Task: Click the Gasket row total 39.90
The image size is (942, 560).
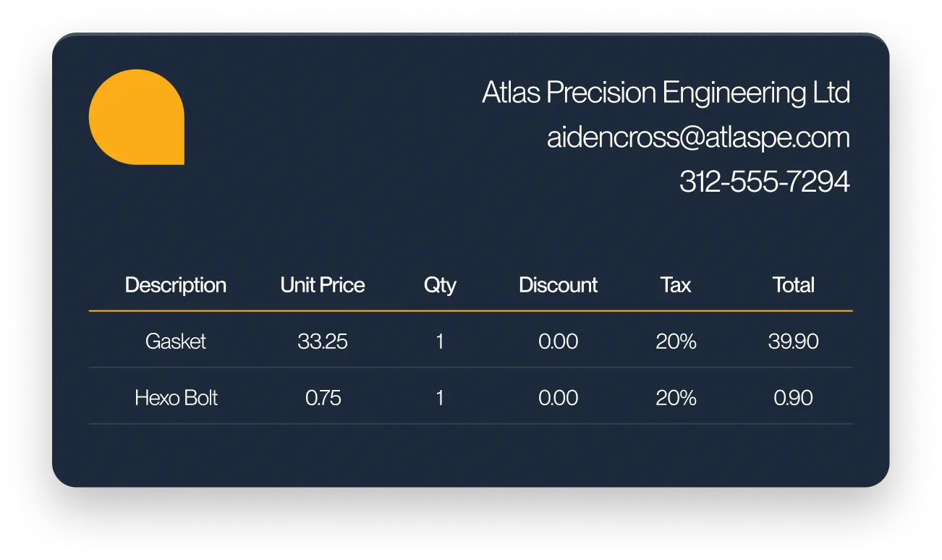Action: point(794,341)
